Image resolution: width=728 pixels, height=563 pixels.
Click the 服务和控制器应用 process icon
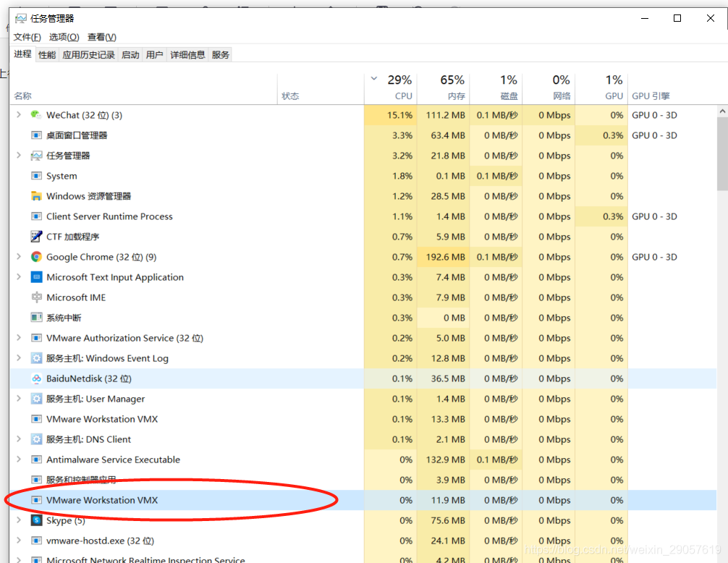[x=36, y=480]
